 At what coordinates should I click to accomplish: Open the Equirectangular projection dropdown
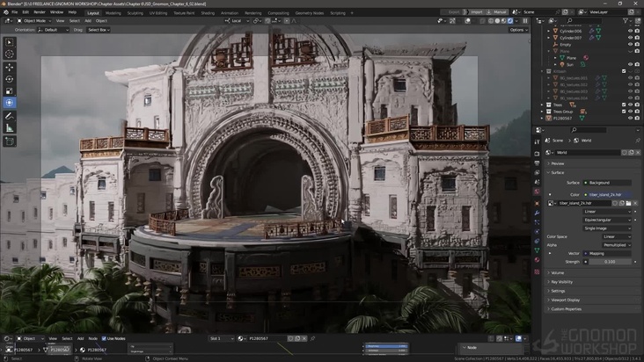tap(607, 220)
